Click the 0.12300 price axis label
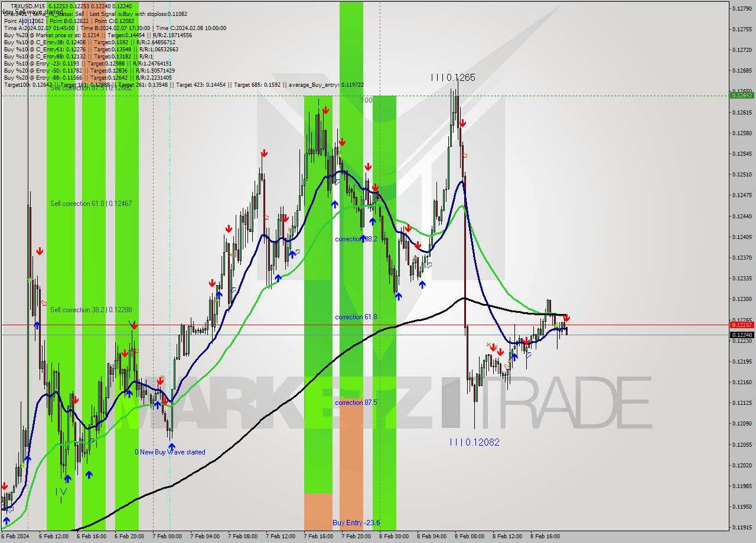This screenshot has height=543, width=756. (742, 299)
